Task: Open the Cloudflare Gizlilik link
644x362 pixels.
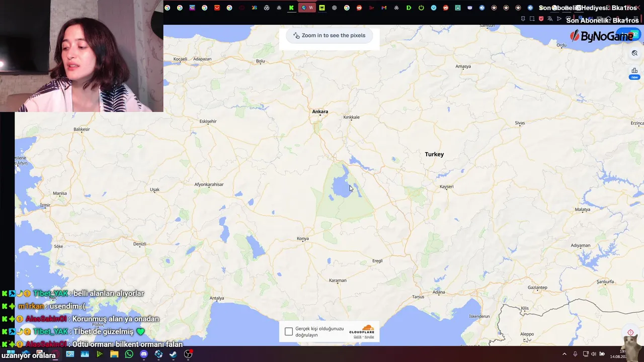Action: point(358,337)
